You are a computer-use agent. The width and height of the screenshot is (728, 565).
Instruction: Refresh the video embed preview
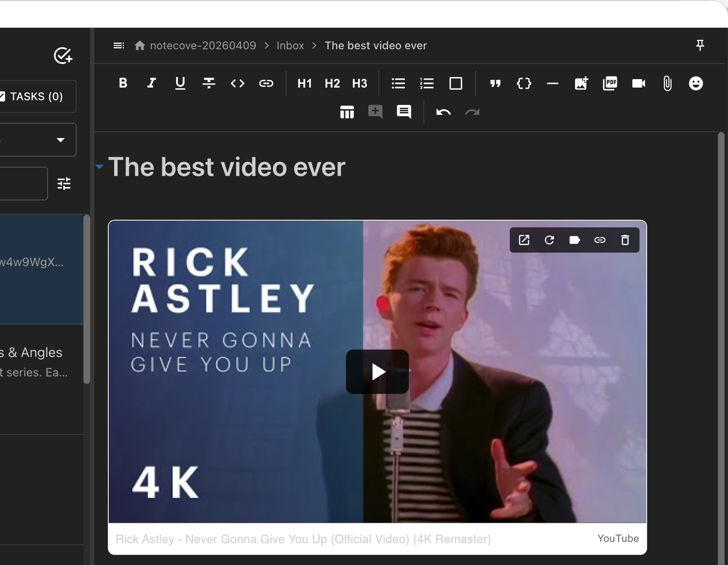pyautogui.click(x=549, y=240)
